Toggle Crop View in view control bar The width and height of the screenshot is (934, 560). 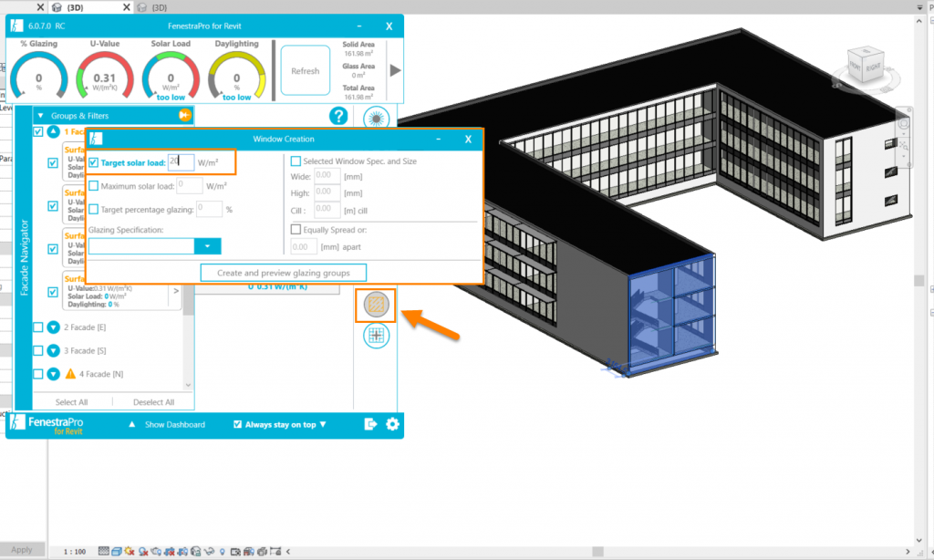[x=169, y=552]
